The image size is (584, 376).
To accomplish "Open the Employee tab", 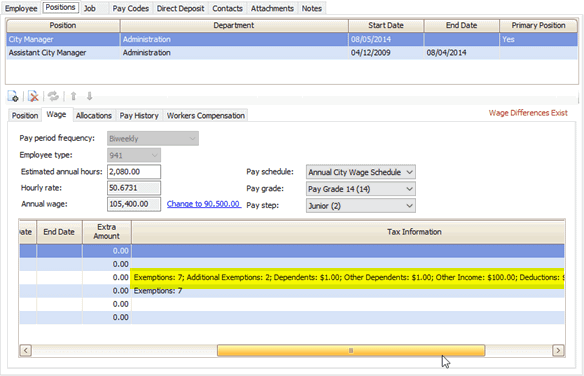I will (x=21, y=8).
